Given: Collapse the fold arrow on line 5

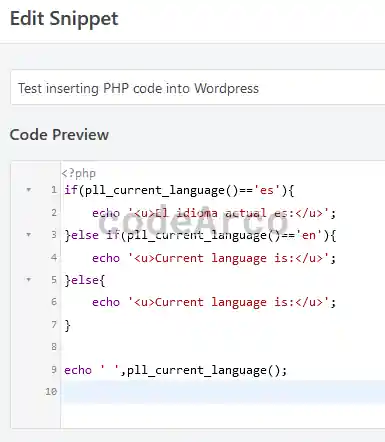Looking at the screenshot, I should (x=29, y=280).
